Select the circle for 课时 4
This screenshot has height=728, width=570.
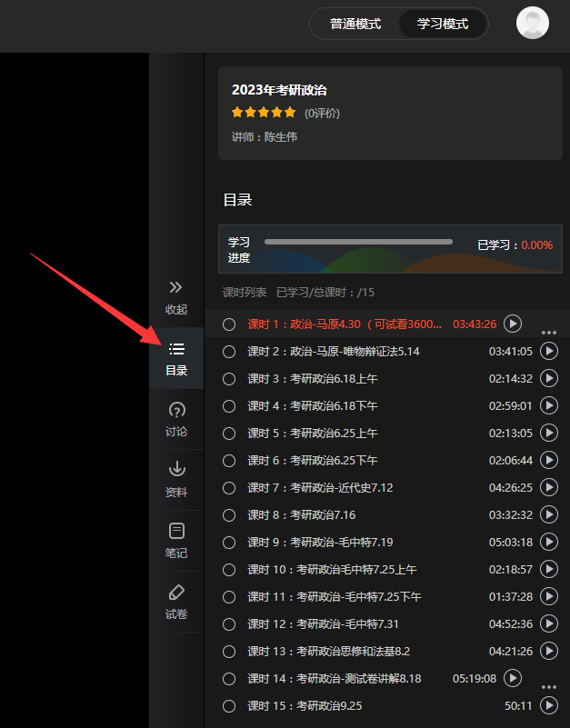coord(229,406)
